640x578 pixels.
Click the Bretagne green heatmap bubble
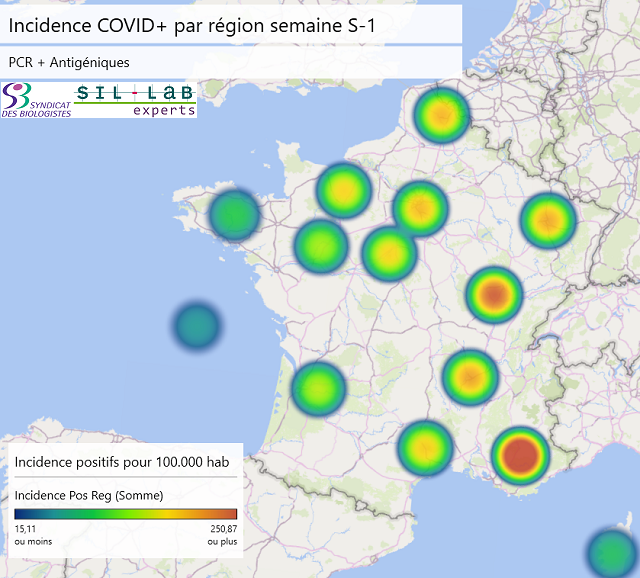(x=234, y=215)
